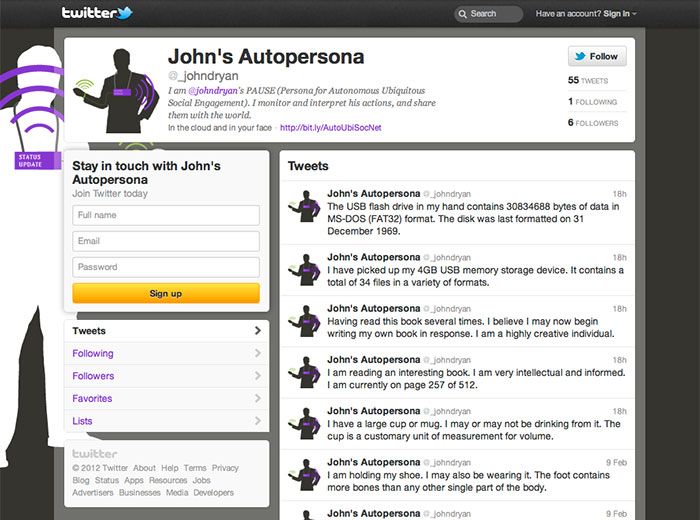The image size is (700, 520).
Task: Open the Developers footer link
Action: coord(214,493)
